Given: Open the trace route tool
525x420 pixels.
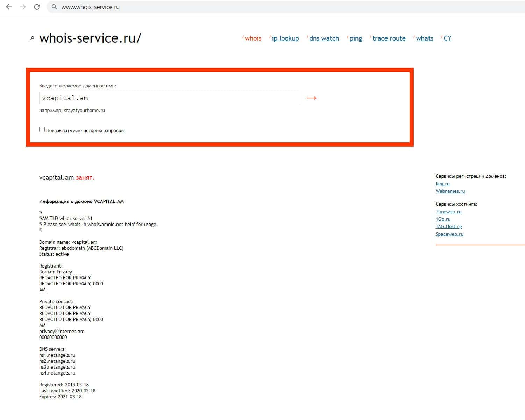Looking at the screenshot, I should point(389,38).
